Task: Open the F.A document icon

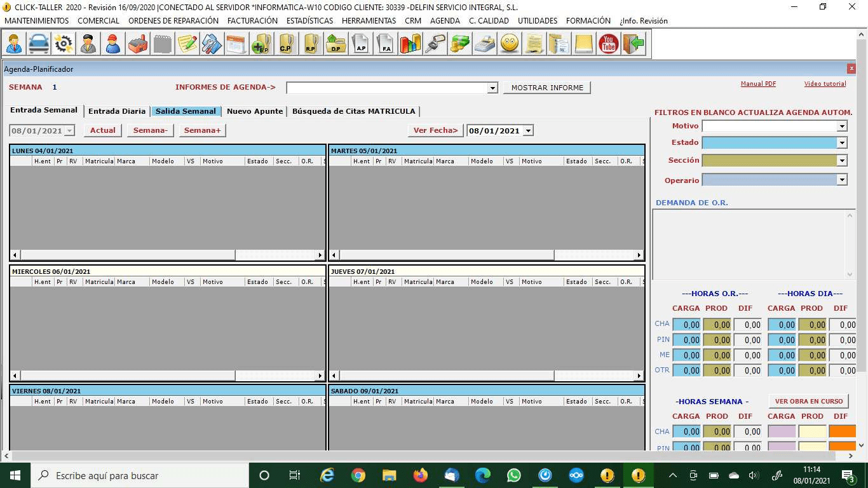Action: point(385,44)
